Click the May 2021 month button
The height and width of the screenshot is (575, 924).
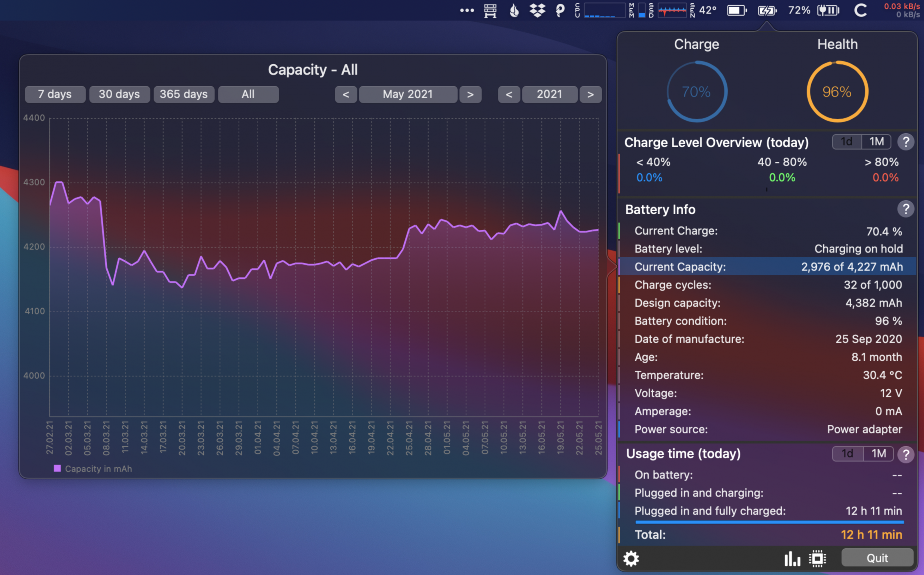click(x=407, y=94)
